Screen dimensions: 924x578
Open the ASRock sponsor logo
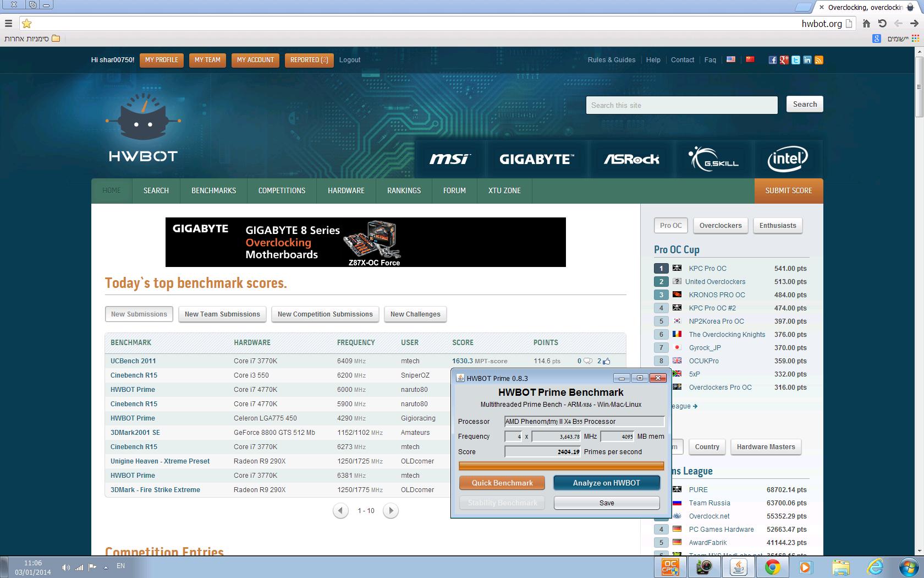tap(631, 159)
